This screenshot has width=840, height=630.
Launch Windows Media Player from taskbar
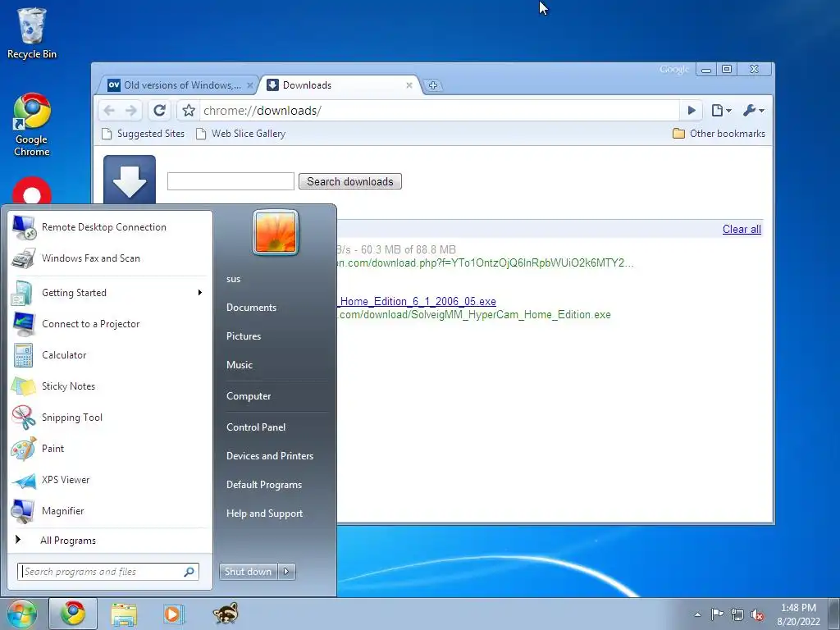174,614
